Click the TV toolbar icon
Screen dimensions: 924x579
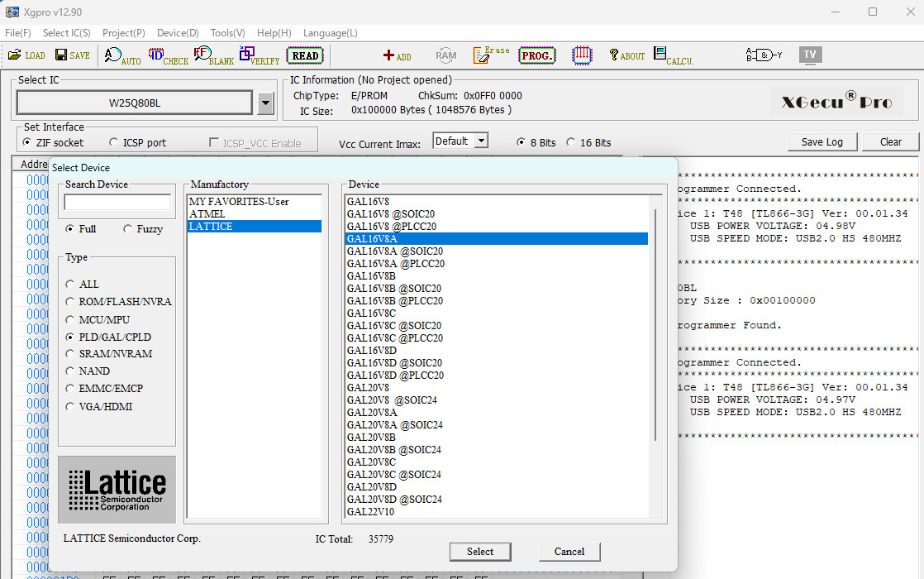[810, 55]
